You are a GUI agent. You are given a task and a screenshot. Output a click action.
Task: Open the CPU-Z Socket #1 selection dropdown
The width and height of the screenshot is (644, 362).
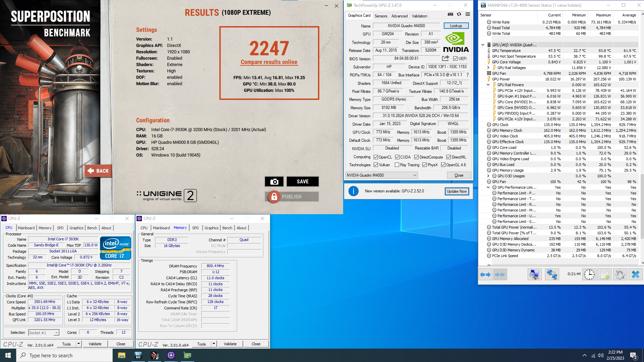[x=44, y=333]
